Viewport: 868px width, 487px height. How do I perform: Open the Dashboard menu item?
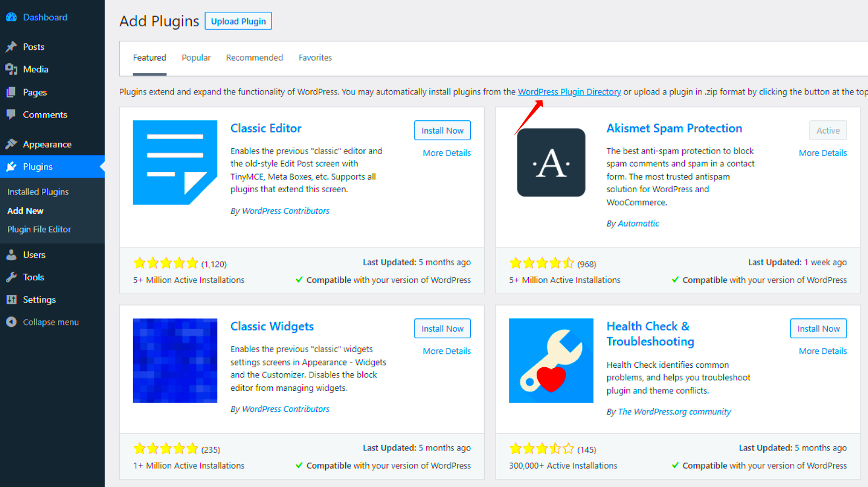(x=45, y=17)
